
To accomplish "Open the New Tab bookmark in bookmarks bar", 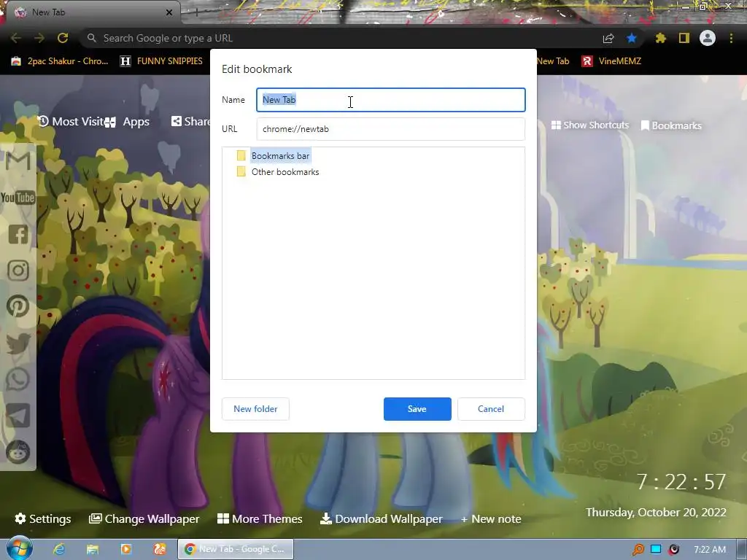I will [x=553, y=61].
